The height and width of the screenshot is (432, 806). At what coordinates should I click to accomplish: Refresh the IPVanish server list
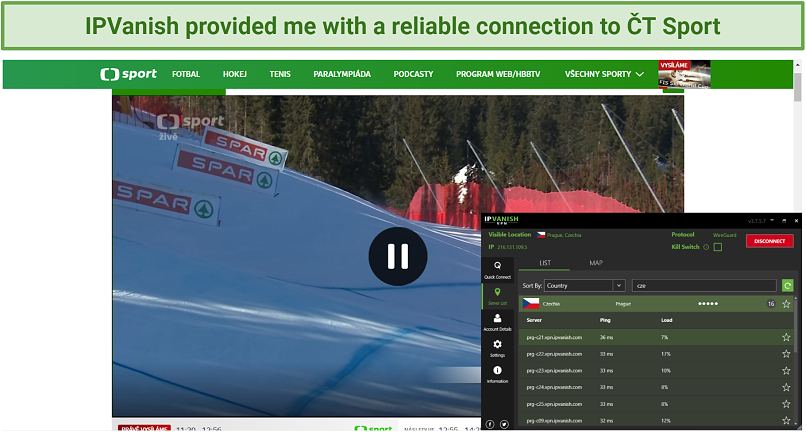click(x=787, y=285)
